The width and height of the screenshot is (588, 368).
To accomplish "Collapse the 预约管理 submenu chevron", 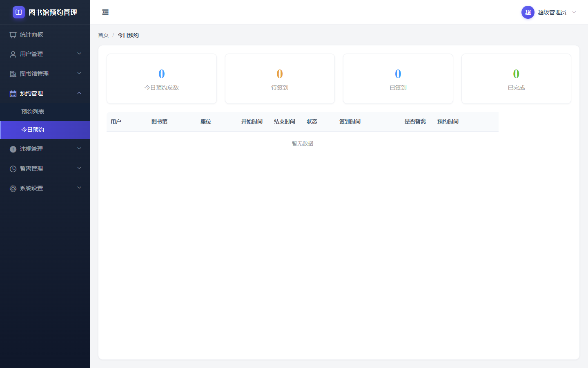I will 79,93.
